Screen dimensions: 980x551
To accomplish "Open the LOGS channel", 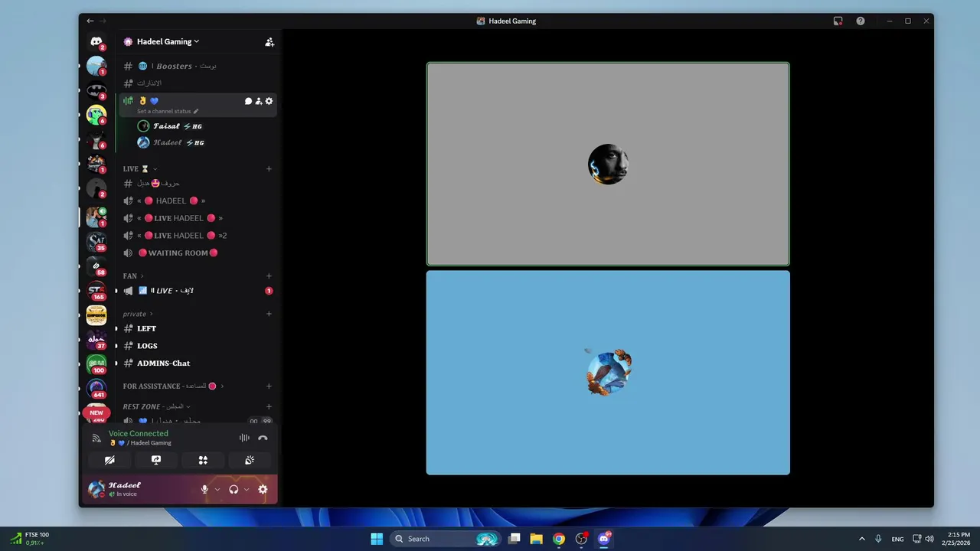I will click(197, 346).
